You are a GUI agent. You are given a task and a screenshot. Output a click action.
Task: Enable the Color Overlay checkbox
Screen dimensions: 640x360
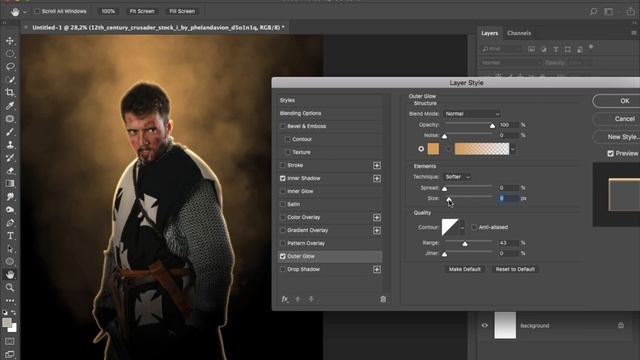click(x=282, y=217)
